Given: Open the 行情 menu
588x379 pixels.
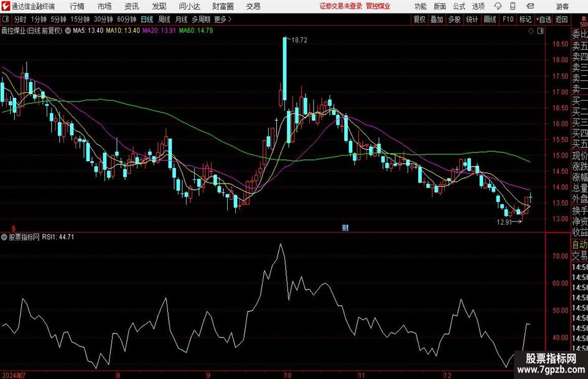Looking at the screenshot, I should coord(77,6).
